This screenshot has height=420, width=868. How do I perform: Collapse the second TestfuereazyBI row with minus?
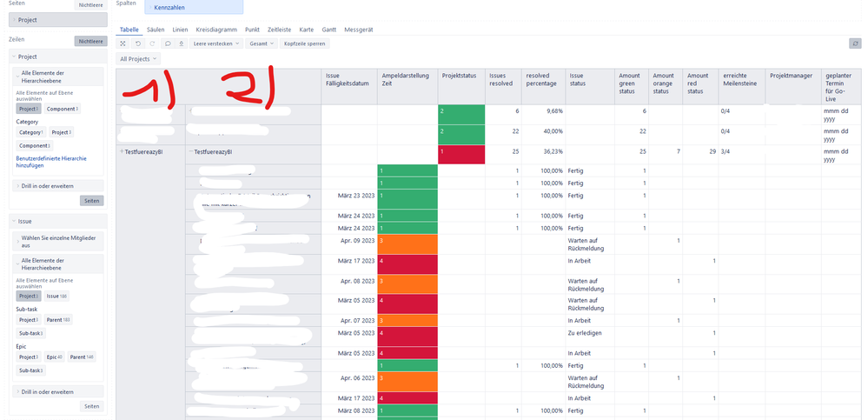190,151
